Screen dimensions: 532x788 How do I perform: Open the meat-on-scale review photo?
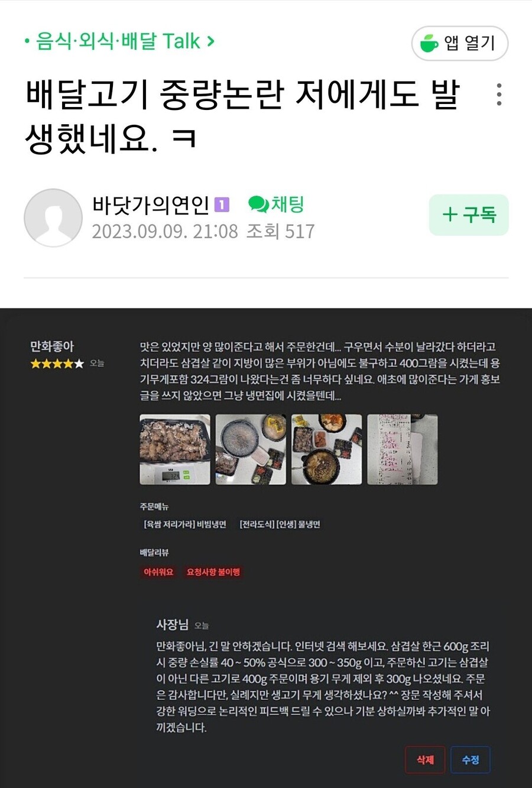175,449
